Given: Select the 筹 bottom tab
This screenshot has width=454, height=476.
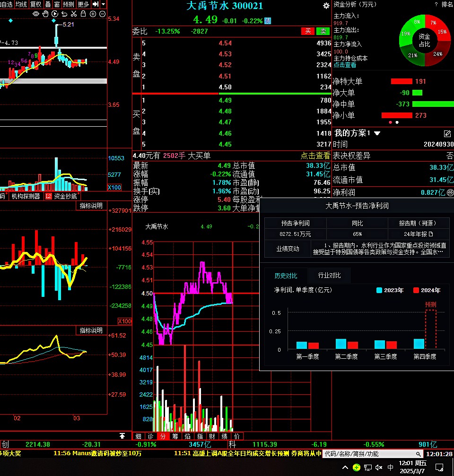Looking at the screenshot, I should (x=175, y=436).
